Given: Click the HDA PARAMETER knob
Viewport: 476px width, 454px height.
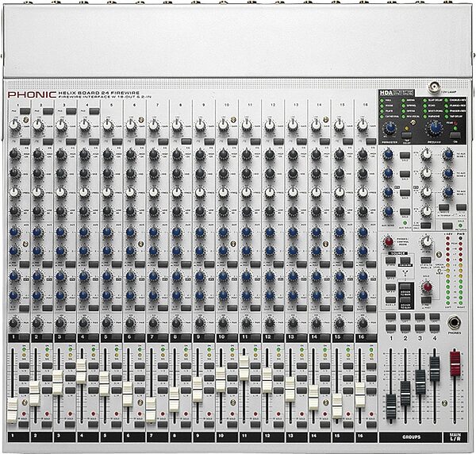Looking at the screenshot, I should pyautogui.click(x=390, y=128).
